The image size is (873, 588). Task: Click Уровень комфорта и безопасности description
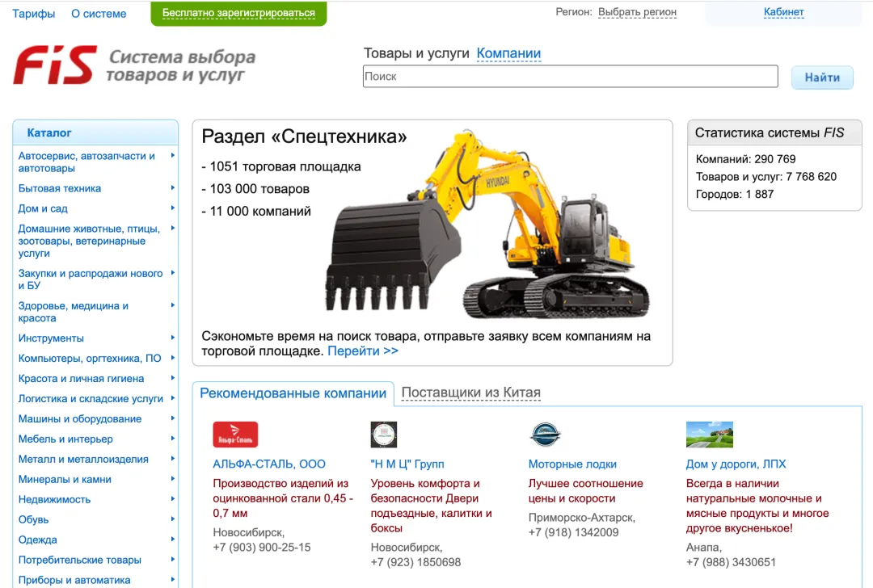[432, 506]
